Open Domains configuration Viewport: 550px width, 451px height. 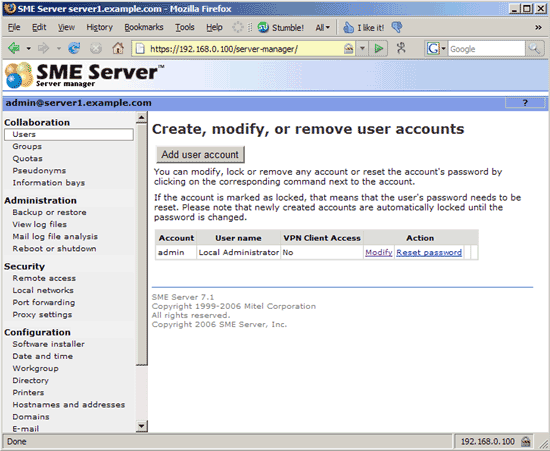click(31, 417)
